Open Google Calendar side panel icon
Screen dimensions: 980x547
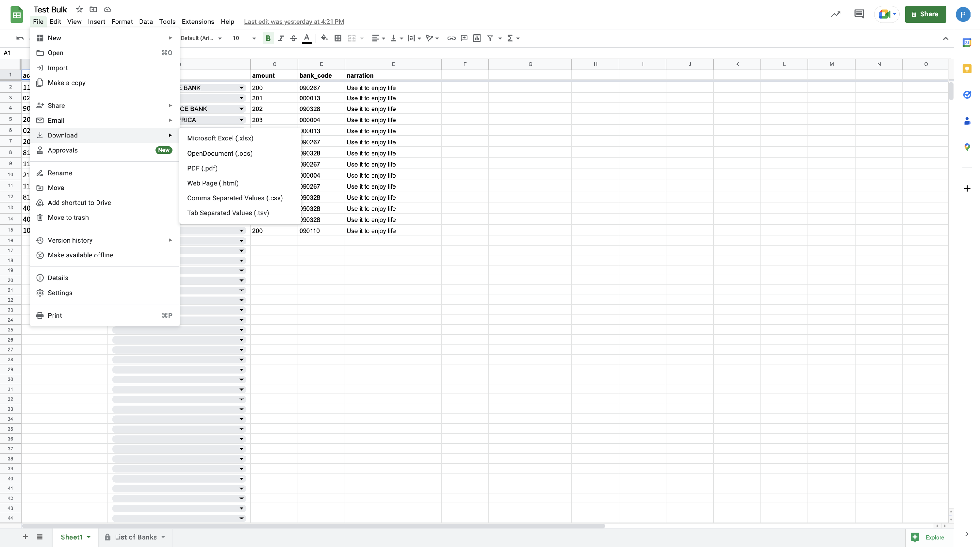(x=967, y=42)
